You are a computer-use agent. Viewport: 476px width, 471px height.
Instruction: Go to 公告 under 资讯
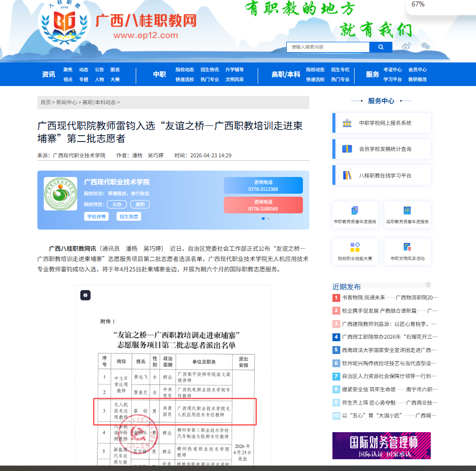(x=99, y=69)
